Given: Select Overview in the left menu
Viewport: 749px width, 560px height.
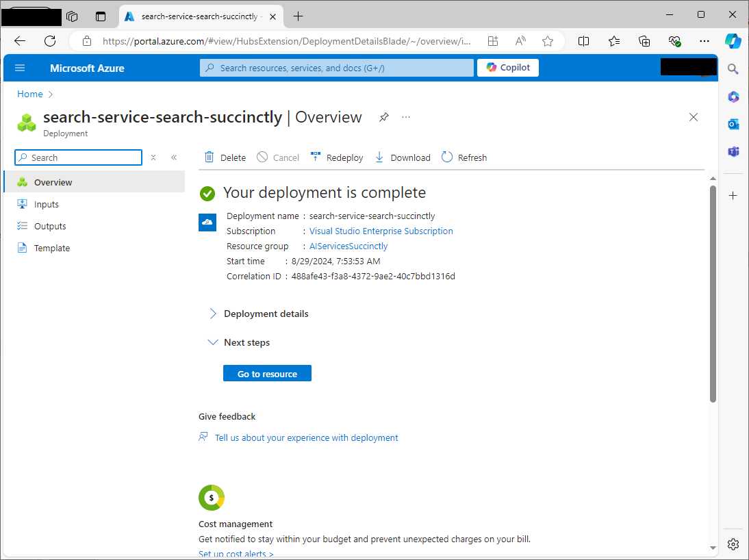Looking at the screenshot, I should pyautogui.click(x=94, y=182).
